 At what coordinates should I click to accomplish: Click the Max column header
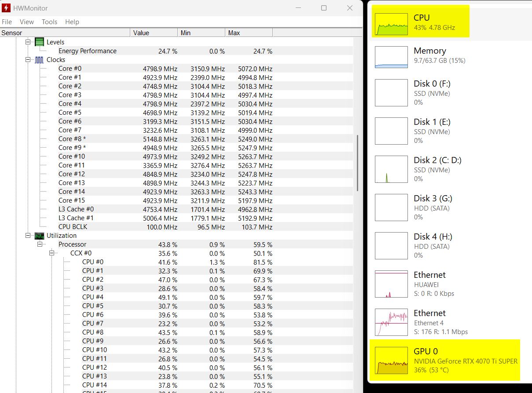(x=249, y=33)
